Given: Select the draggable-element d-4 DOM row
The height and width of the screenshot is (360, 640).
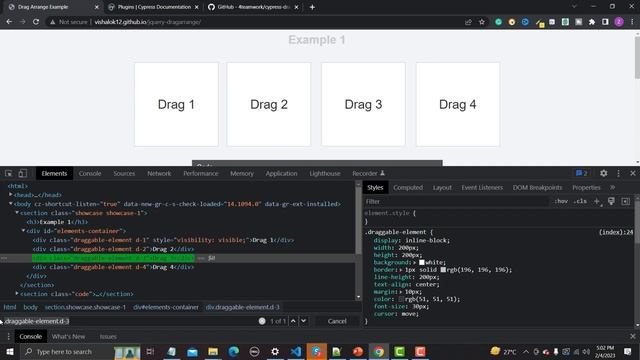Looking at the screenshot, I should tap(113, 267).
